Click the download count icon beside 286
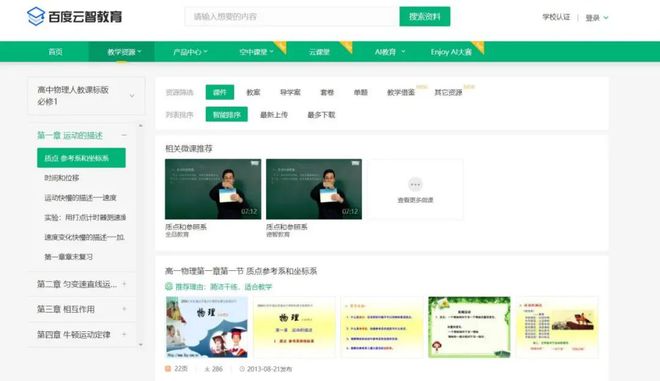660x381 pixels. coord(207,369)
